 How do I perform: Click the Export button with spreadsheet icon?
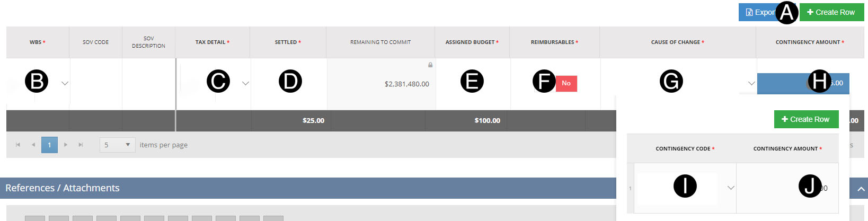(x=758, y=12)
